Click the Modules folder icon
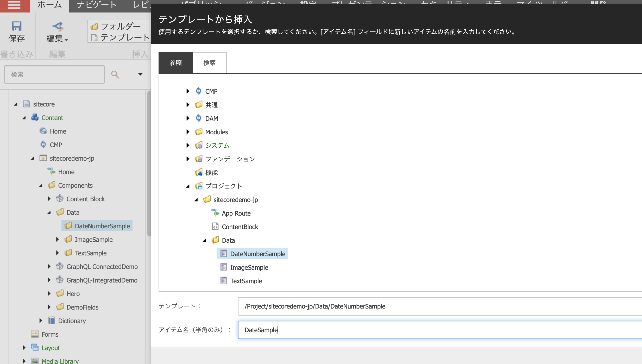Screen dimensions: 642x364 (199, 132)
